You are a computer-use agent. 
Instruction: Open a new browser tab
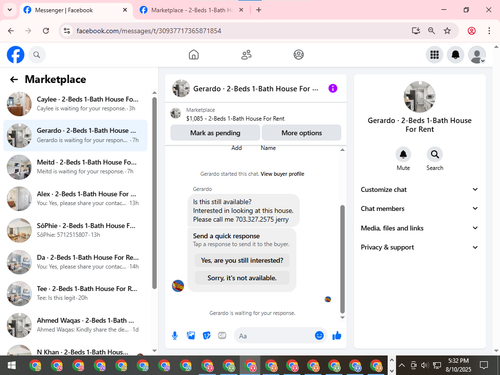point(259,10)
